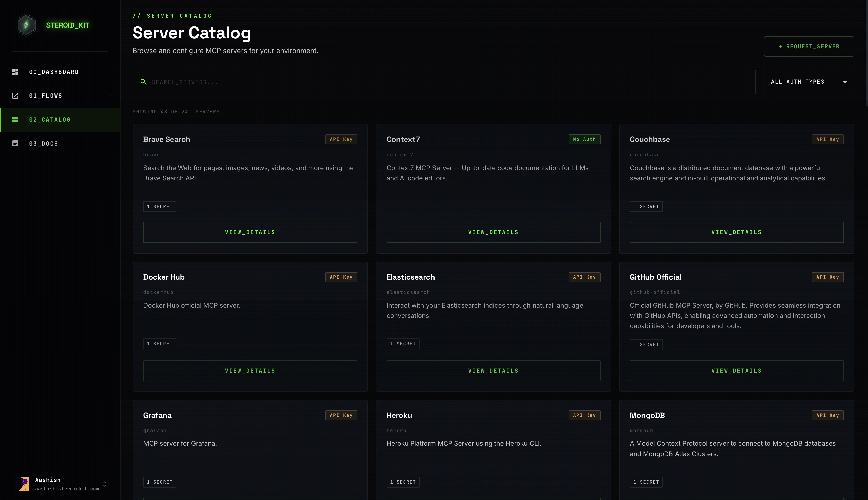This screenshot has height=500, width=868.
Task: Click the API Key badge on MongoDB
Action: pyautogui.click(x=828, y=415)
